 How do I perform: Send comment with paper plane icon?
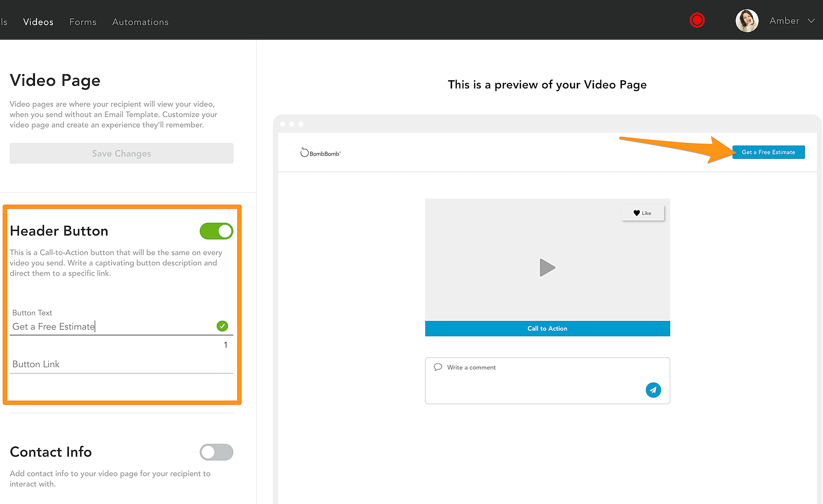(x=653, y=390)
